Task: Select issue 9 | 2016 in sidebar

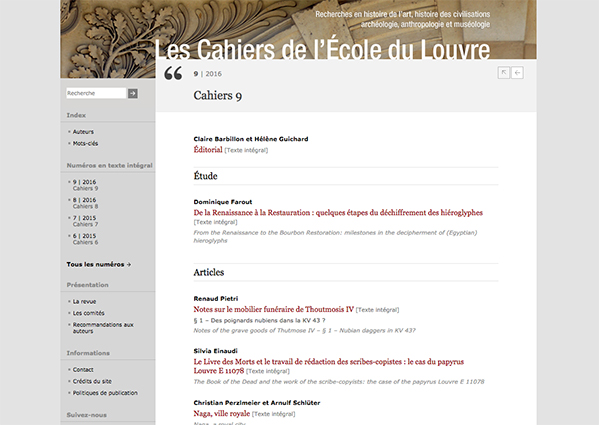Action: (x=85, y=185)
